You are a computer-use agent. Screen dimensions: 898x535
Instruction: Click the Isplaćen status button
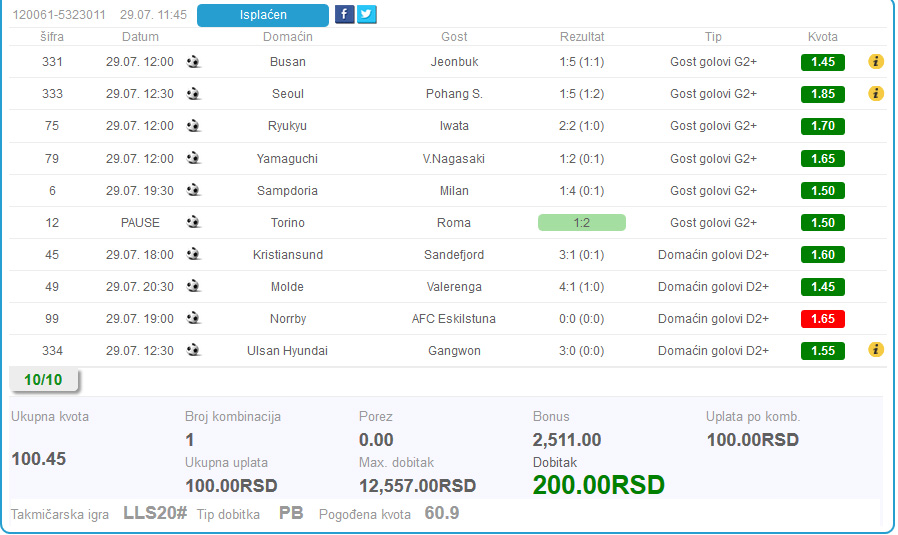tap(263, 15)
